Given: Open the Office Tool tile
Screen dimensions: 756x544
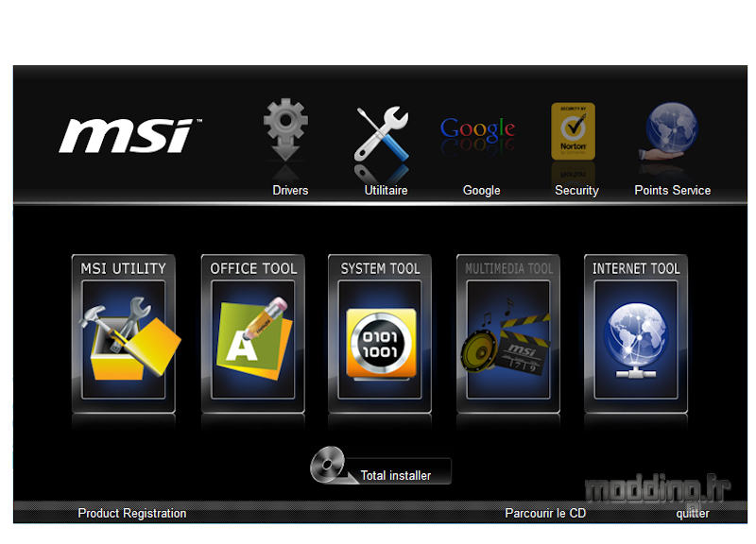Looking at the screenshot, I should [x=253, y=333].
